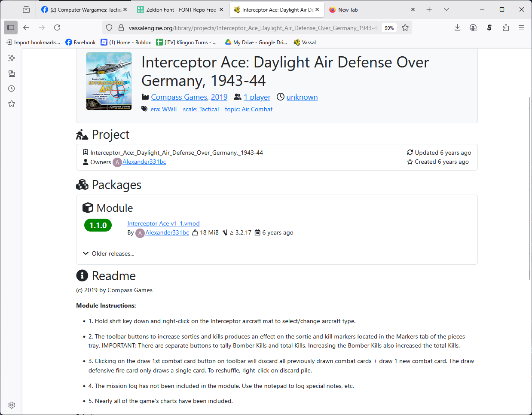This screenshot has width=532, height=415.
Task: Open the Downloads panel
Action: pyautogui.click(x=457, y=27)
